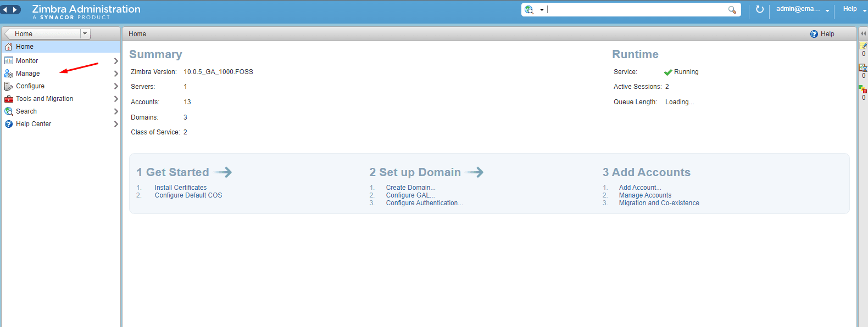Open the search type dropdown arrow
The image size is (868, 327).
(x=542, y=10)
